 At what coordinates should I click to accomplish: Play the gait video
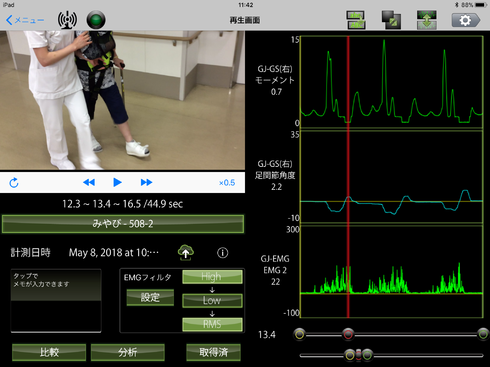click(117, 182)
